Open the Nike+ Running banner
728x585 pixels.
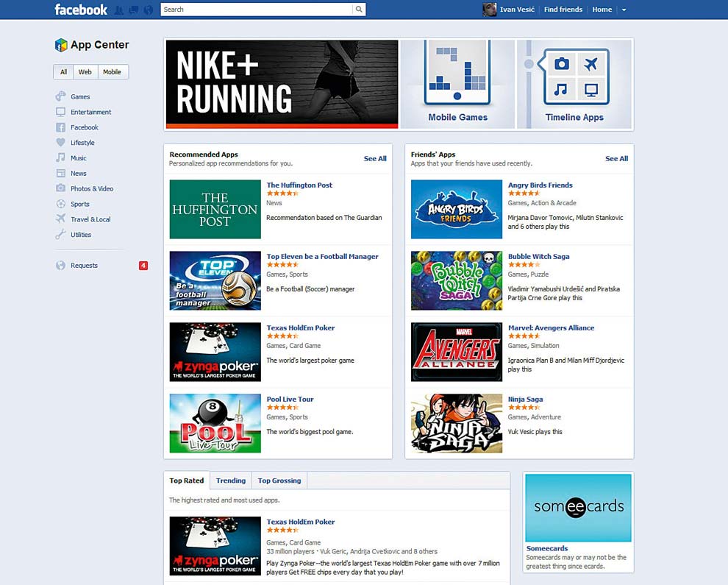282,84
